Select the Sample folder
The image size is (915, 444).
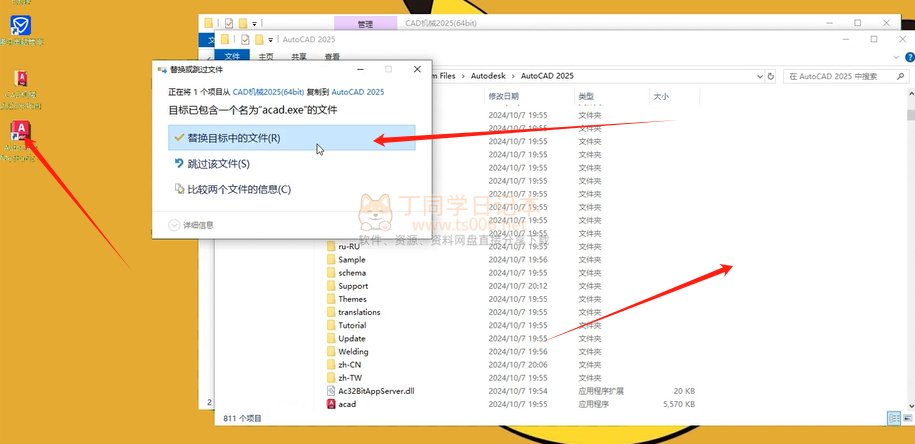click(351, 260)
